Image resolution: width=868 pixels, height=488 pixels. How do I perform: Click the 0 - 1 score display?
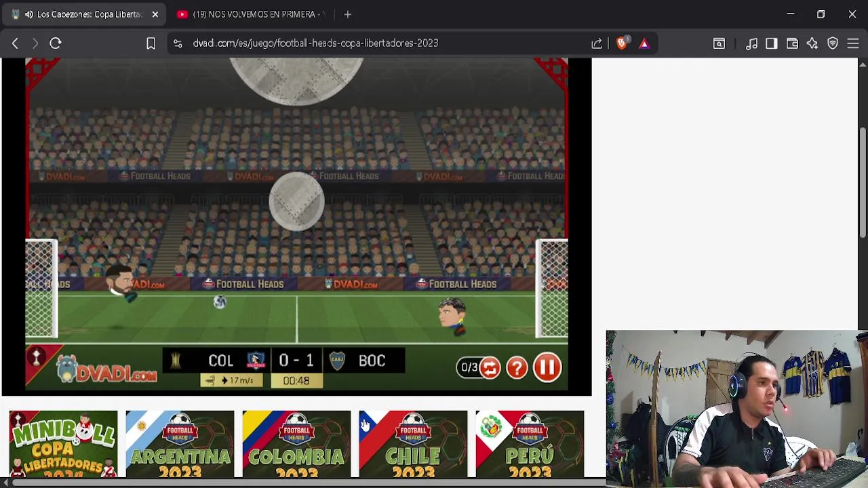click(x=296, y=361)
